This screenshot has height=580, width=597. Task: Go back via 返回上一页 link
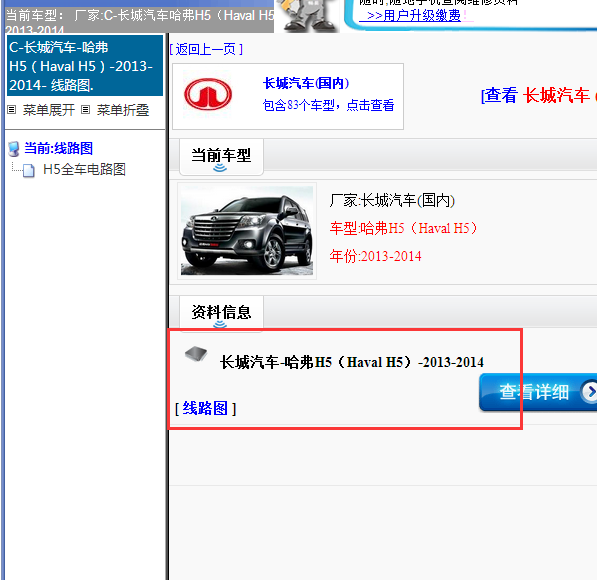[x=206, y=49]
